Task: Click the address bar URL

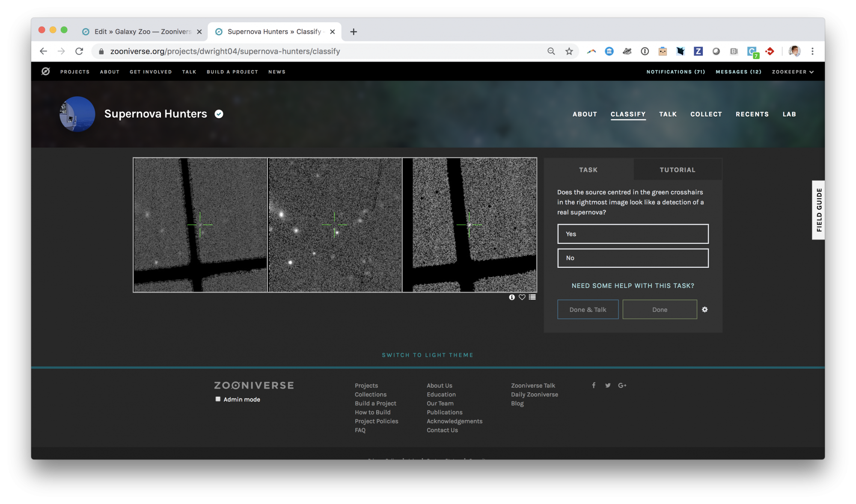Action: pyautogui.click(x=225, y=51)
